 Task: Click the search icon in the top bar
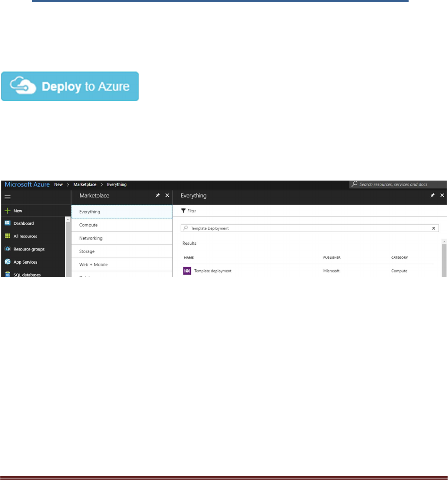[x=354, y=184]
